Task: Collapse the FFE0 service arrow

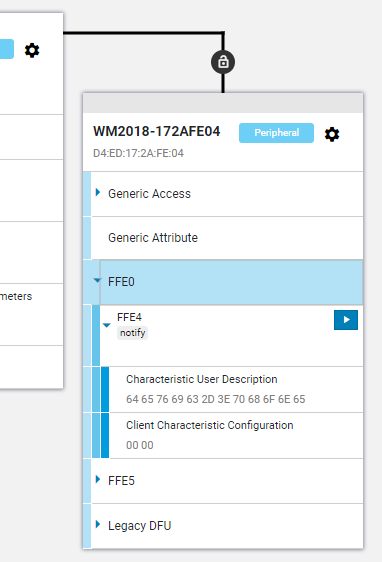Action: (x=97, y=280)
